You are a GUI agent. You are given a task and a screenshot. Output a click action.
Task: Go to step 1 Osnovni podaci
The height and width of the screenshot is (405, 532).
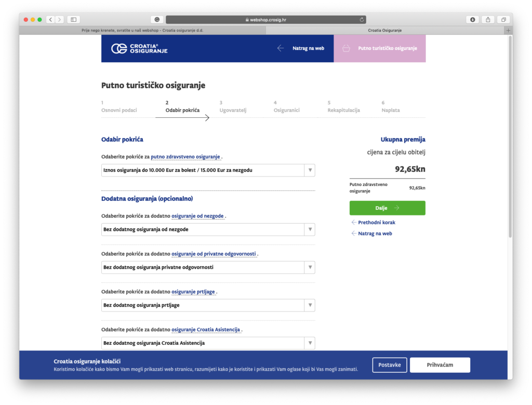[x=119, y=110]
